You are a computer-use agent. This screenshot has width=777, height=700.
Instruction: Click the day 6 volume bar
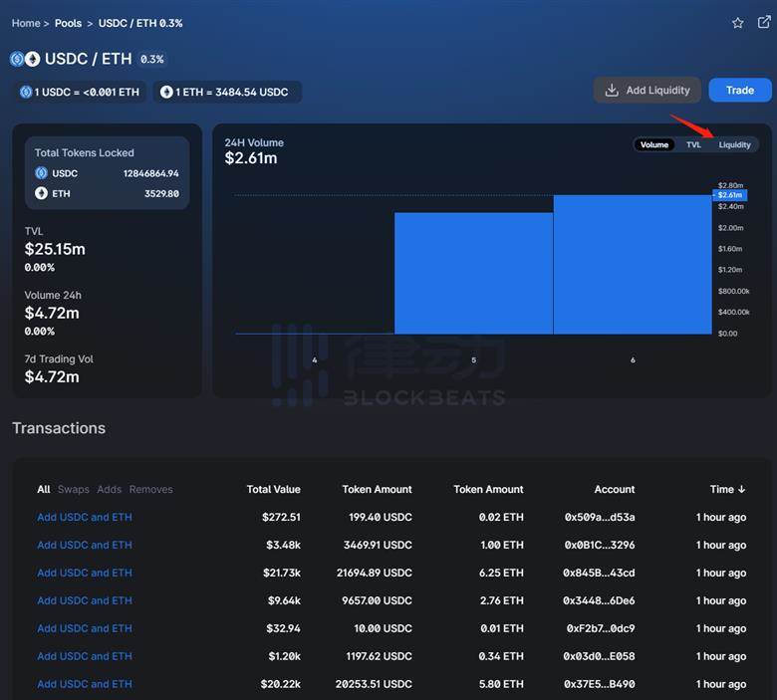(x=633, y=265)
